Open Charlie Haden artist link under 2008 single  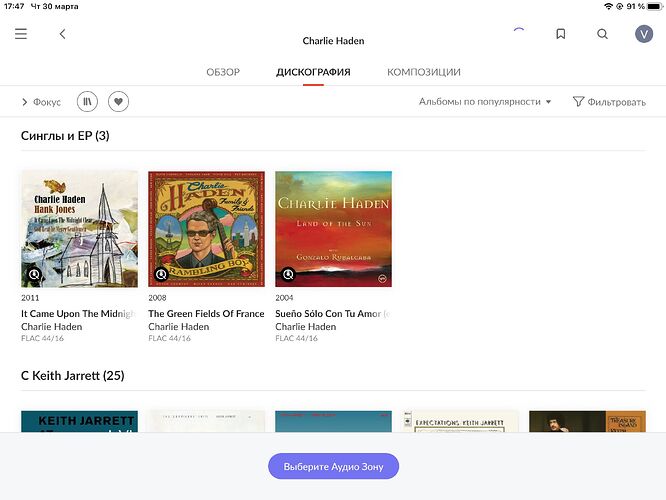pyautogui.click(x=178, y=327)
